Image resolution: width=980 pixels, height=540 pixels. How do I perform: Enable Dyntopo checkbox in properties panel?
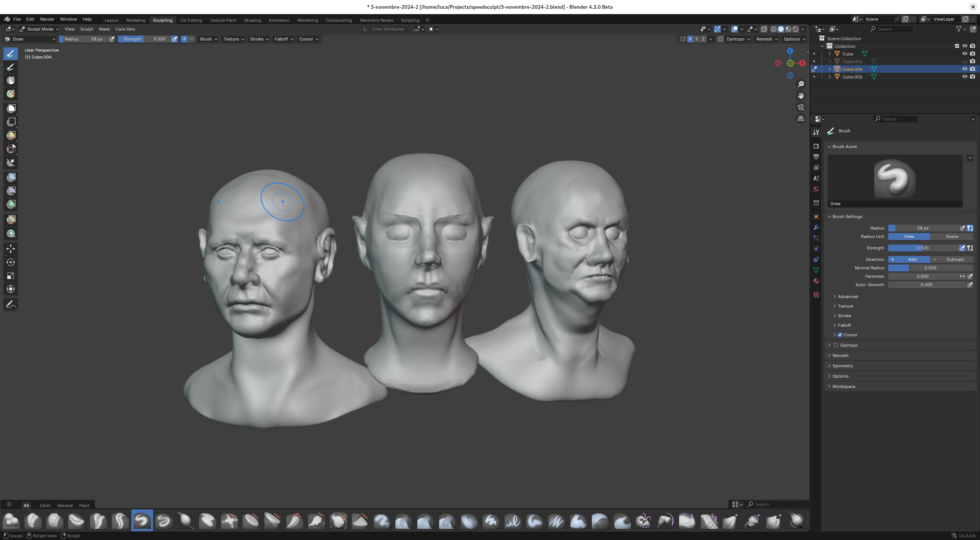tap(836, 345)
